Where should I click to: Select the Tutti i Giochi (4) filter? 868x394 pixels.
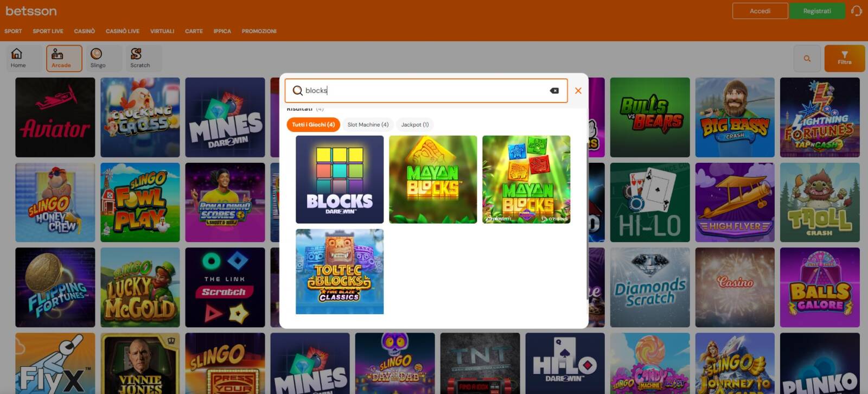click(x=313, y=125)
